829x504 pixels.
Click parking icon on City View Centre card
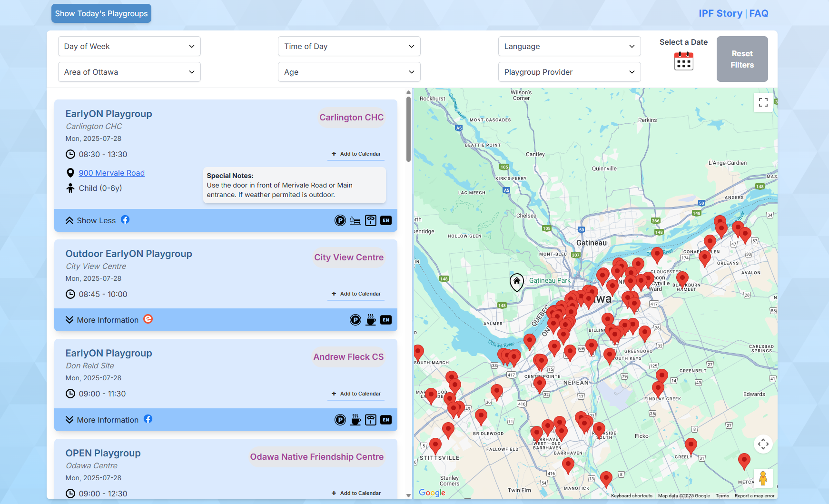pos(355,320)
